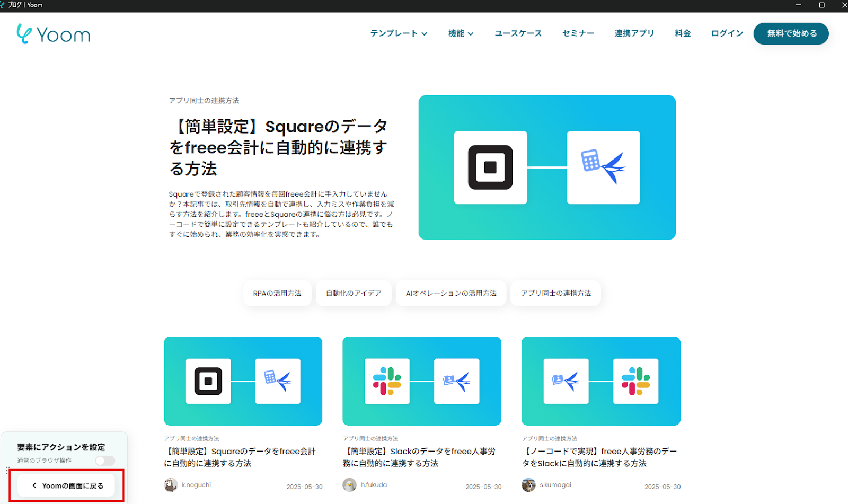Viewport: 848px width, 504px height.
Task: Click the category label above the s.kumagai card title
Action: (550, 439)
